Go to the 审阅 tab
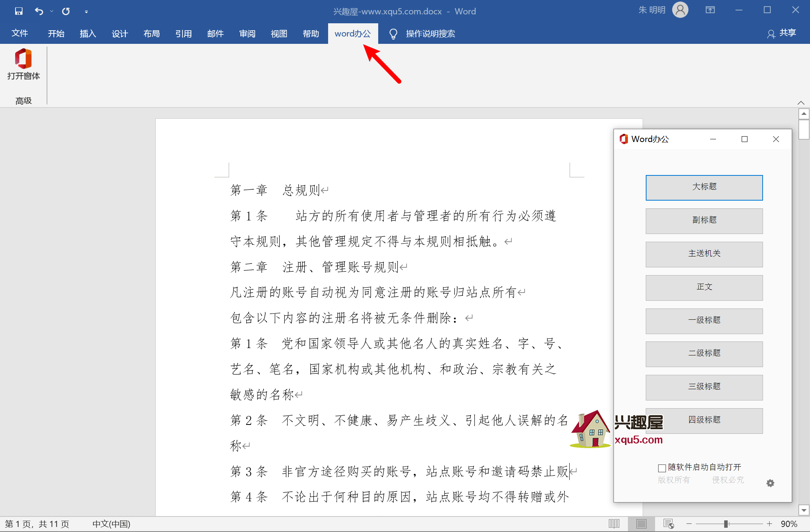 pyautogui.click(x=247, y=34)
